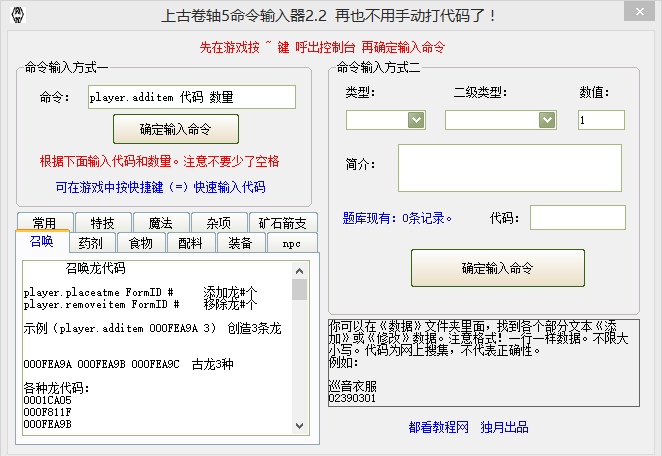Click the 示例 player.additem 000FEA9A 3 line
The height and width of the screenshot is (456, 662).
pos(152,328)
